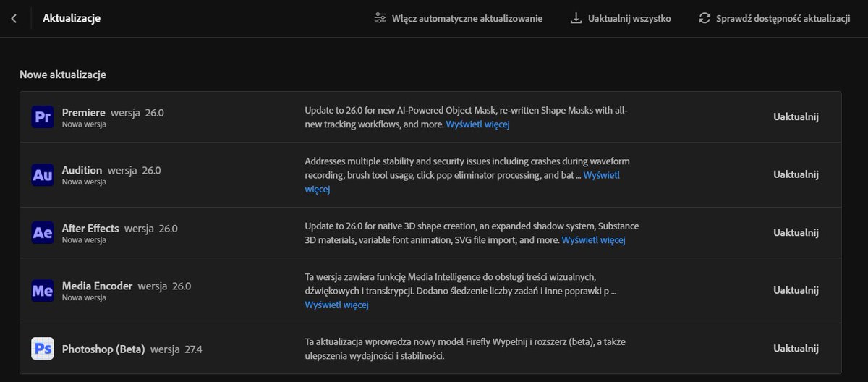Click the Nowe aktualizacje section heading

(x=63, y=75)
